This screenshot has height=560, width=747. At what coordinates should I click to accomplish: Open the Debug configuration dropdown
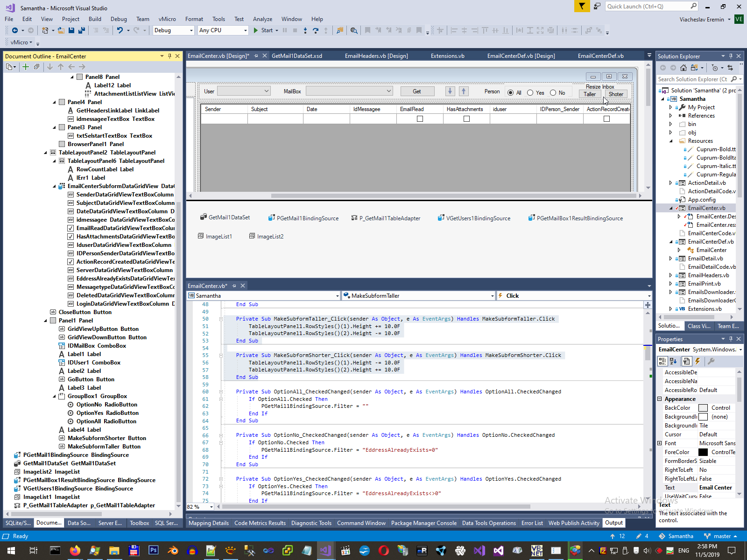(x=173, y=30)
